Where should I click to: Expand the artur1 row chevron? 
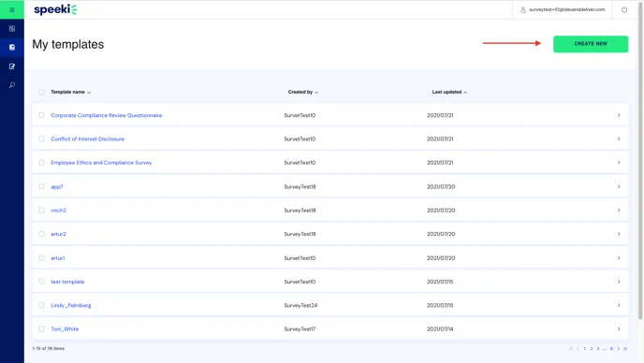tap(619, 258)
